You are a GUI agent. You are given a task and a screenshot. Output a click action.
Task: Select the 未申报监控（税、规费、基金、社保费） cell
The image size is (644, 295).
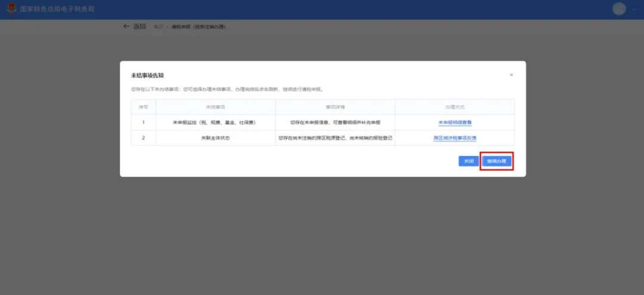pos(216,122)
